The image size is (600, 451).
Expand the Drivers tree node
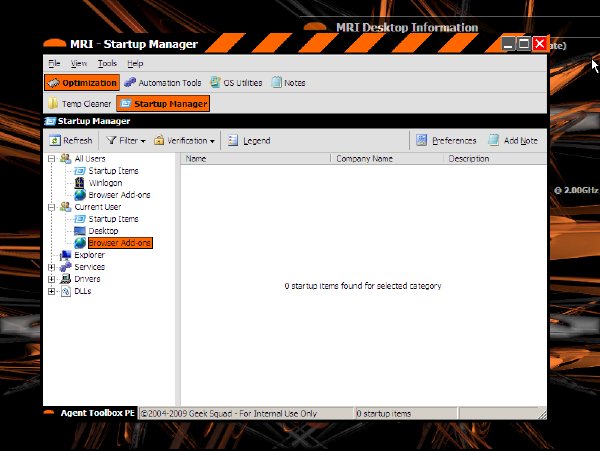pyautogui.click(x=51, y=279)
